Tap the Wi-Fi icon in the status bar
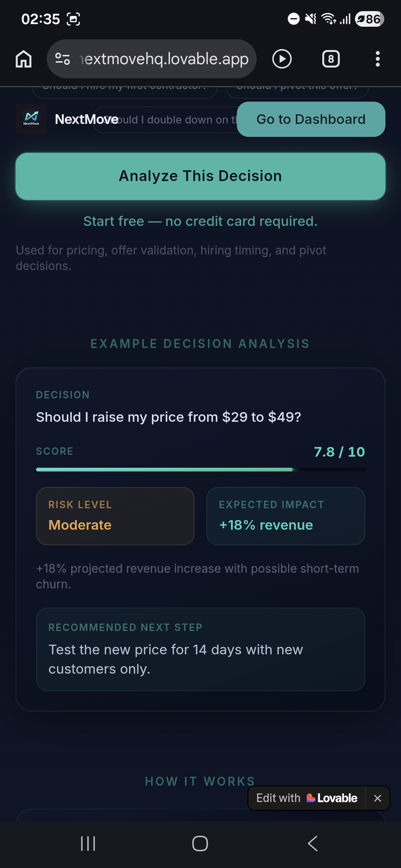Screen dimensions: 401x868 (328, 19)
